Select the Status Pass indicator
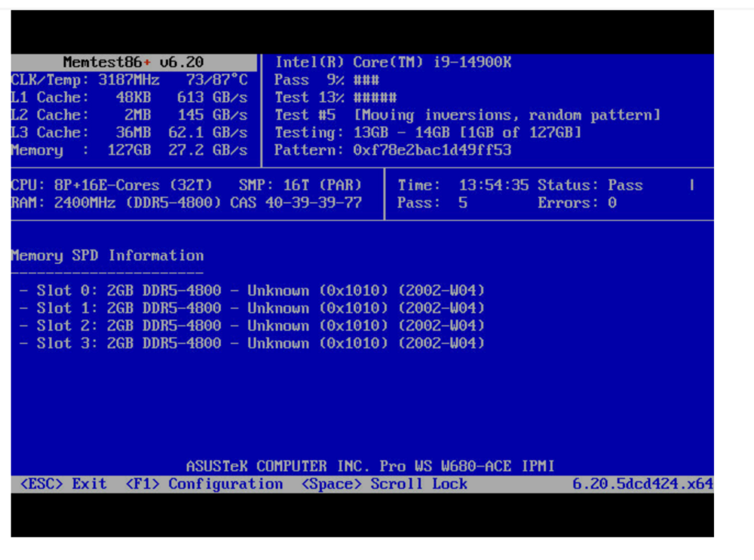Viewport: 754px width, 560px height. pos(590,185)
